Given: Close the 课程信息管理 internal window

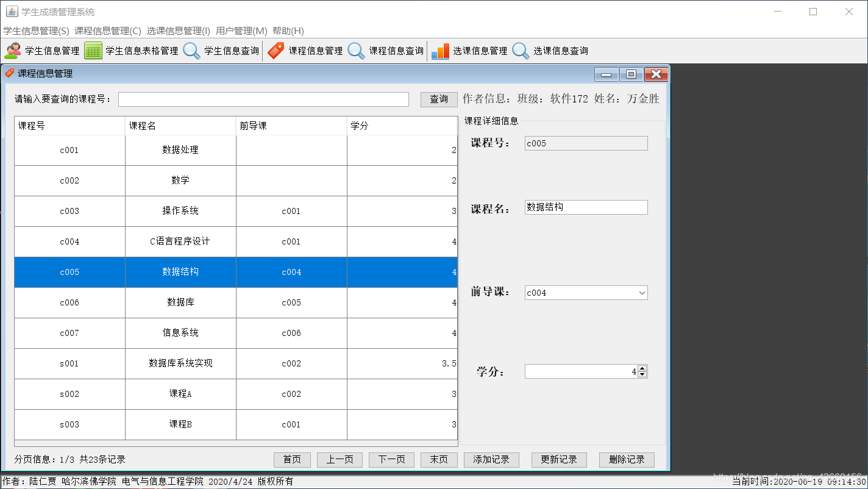Looking at the screenshot, I should 656,74.
